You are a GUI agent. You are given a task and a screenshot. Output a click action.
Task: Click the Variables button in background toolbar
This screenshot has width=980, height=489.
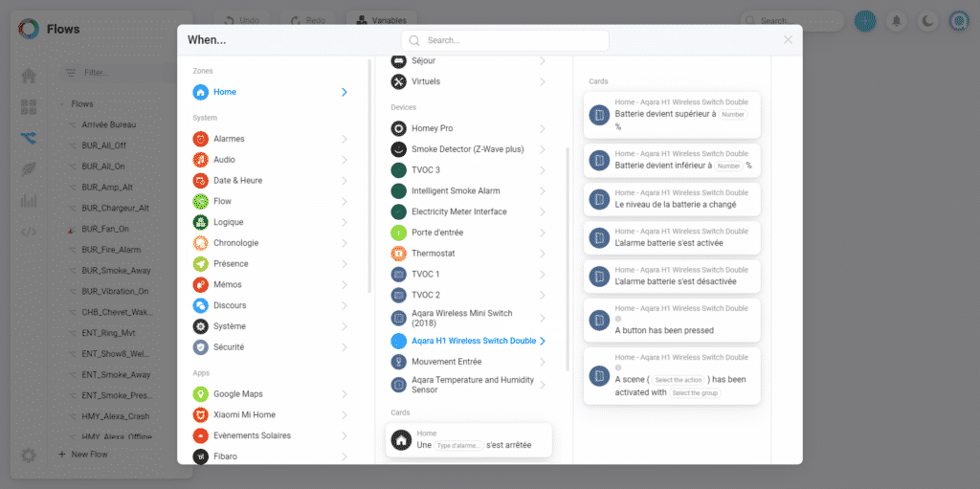click(x=381, y=21)
